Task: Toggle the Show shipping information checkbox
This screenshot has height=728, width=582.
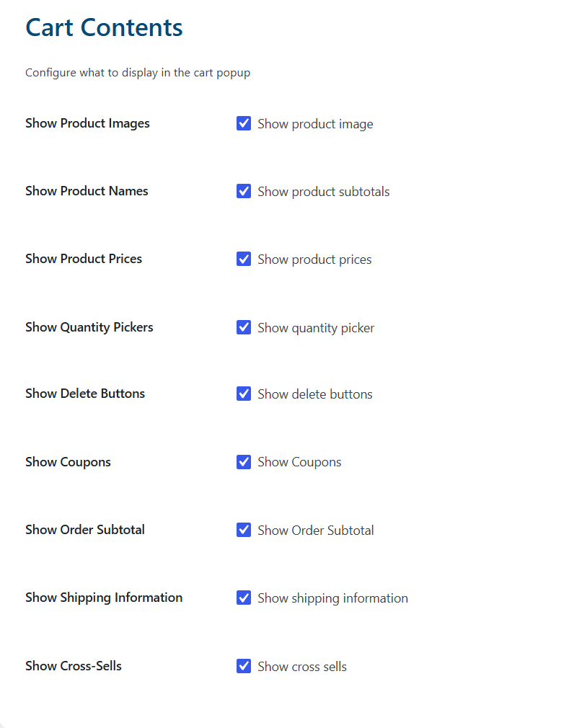Action: [243, 598]
